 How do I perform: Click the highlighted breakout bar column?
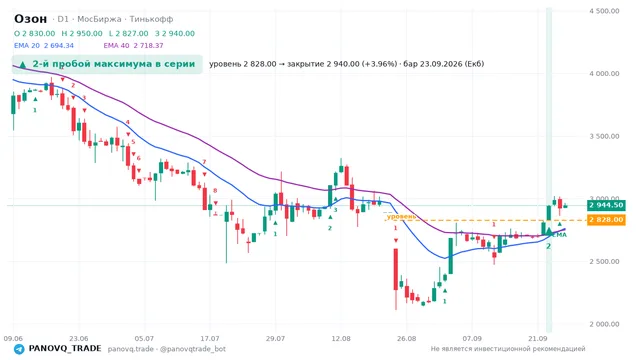click(x=549, y=169)
